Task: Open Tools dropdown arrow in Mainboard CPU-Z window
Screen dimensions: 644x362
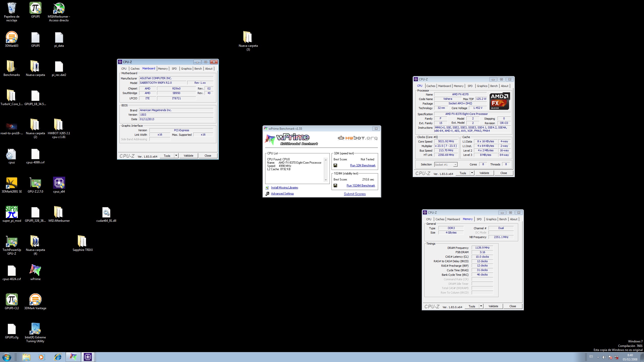Action: 176,156
